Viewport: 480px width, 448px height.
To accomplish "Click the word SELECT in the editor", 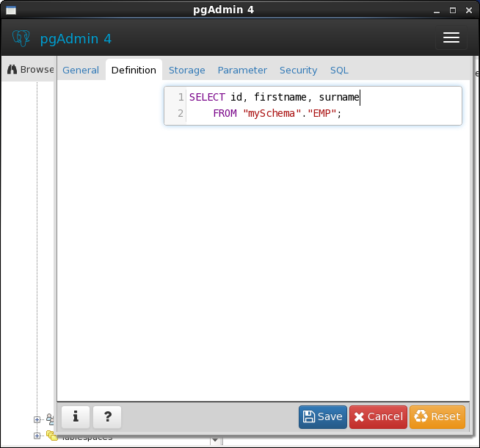I will point(207,97).
